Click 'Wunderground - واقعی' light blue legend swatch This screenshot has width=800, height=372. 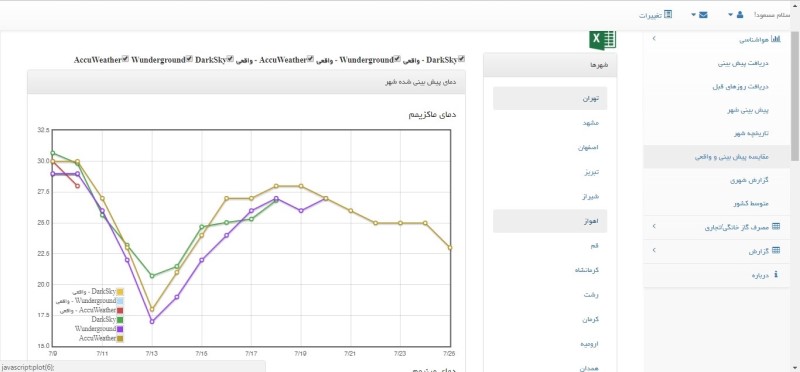click(120, 301)
